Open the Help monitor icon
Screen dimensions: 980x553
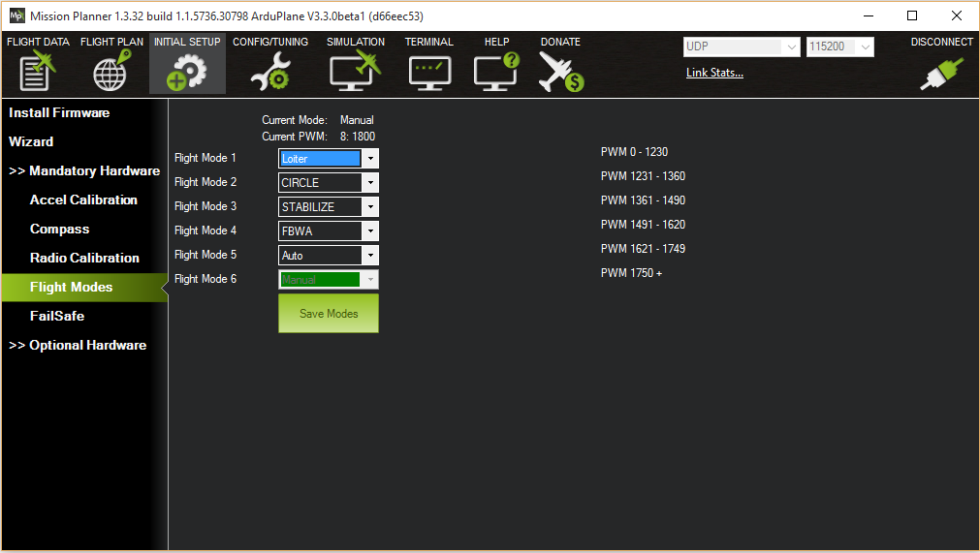click(496, 71)
